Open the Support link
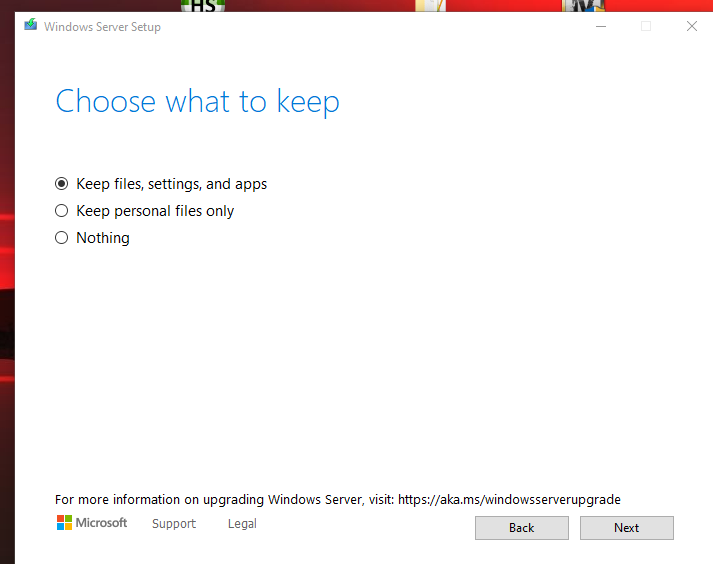713x564 pixels. (x=174, y=524)
